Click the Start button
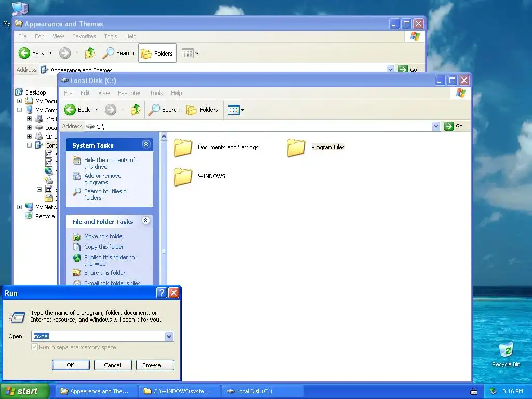The width and height of the screenshot is (532, 399). tap(24, 391)
